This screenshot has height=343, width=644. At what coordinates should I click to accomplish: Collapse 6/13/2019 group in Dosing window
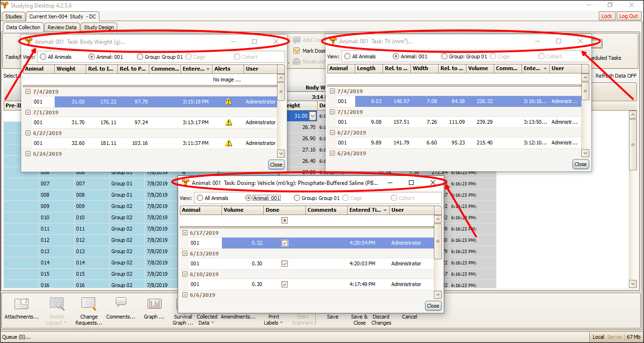[185, 254]
